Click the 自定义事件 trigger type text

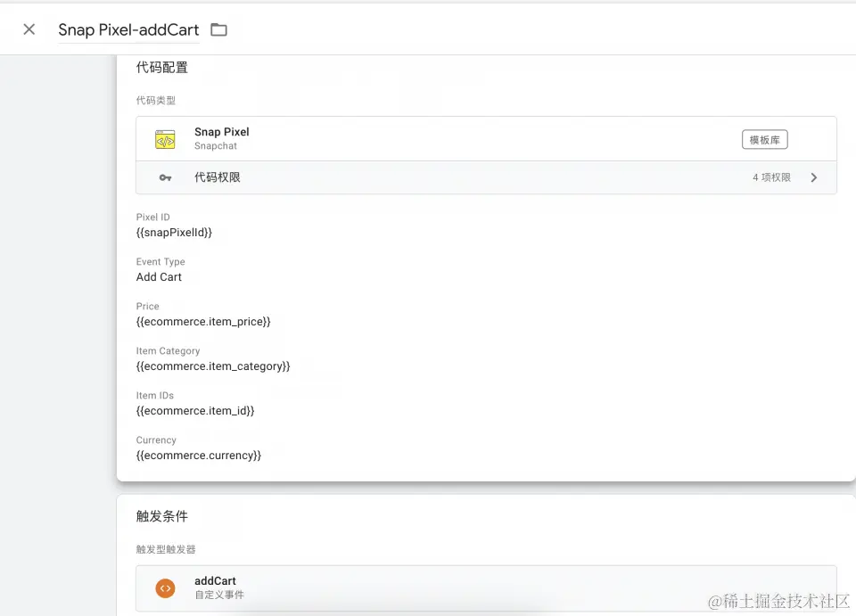(x=219, y=595)
